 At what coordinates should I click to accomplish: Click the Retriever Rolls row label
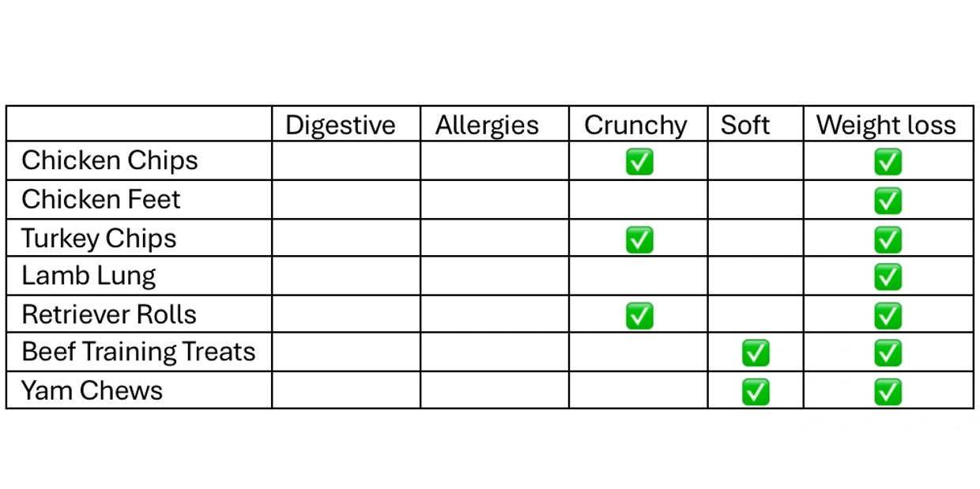[x=109, y=314]
